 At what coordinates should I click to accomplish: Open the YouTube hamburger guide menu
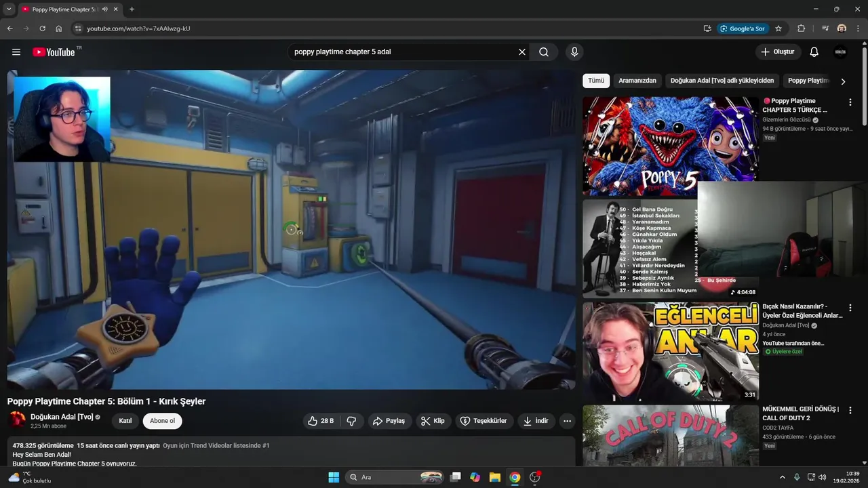pos(16,52)
